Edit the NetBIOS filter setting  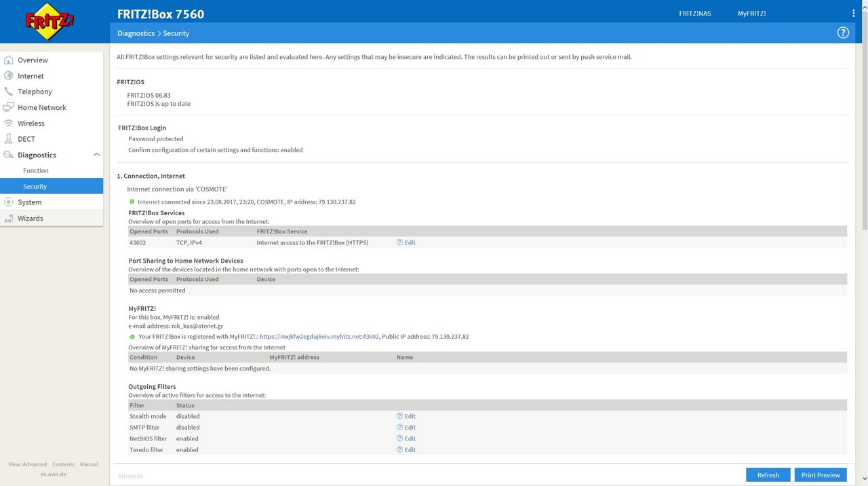[x=410, y=438]
